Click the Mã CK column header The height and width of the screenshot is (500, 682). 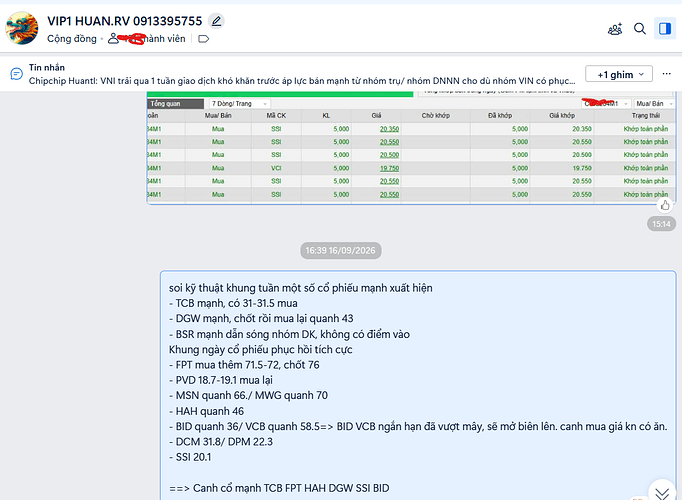pyautogui.click(x=276, y=115)
